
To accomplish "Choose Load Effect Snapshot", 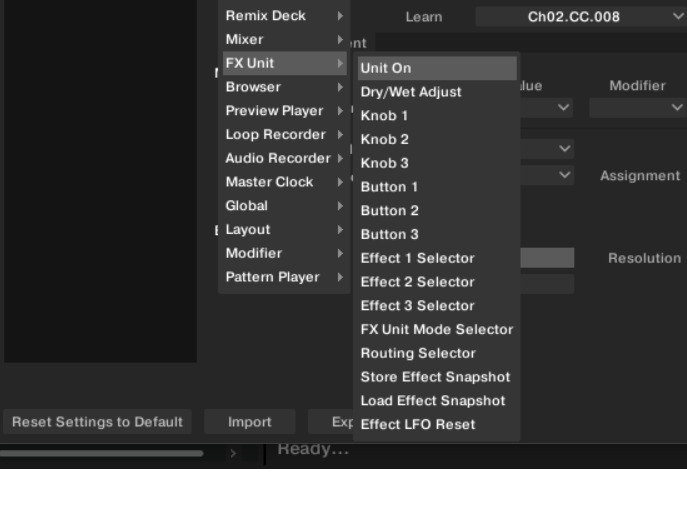I will tap(437, 401).
